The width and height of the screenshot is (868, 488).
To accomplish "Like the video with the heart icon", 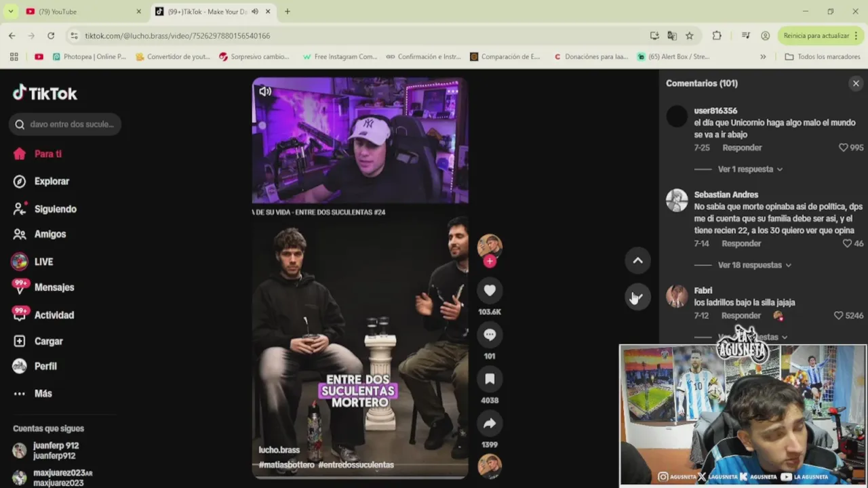I will pyautogui.click(x=490, y=291).
